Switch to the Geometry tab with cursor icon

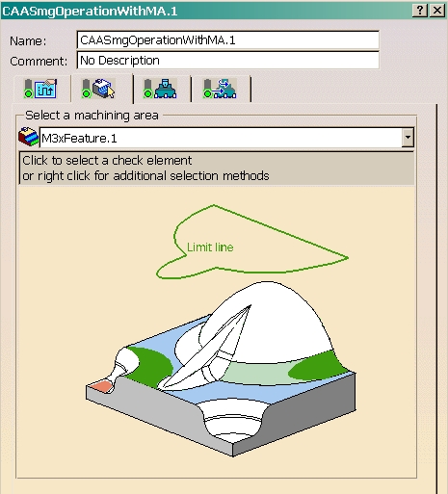[98, 89]
